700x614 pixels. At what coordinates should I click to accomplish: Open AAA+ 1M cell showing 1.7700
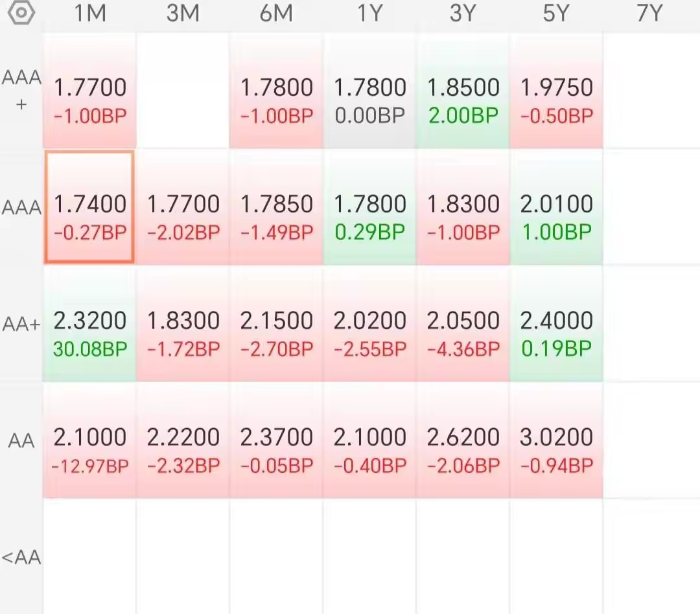click(89, 91)
